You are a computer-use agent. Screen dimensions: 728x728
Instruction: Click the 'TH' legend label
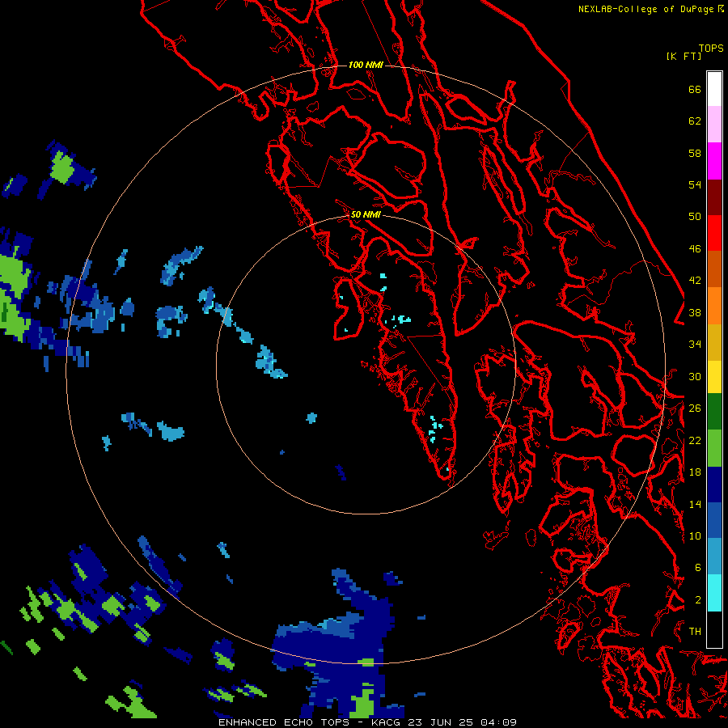[695, 631]
